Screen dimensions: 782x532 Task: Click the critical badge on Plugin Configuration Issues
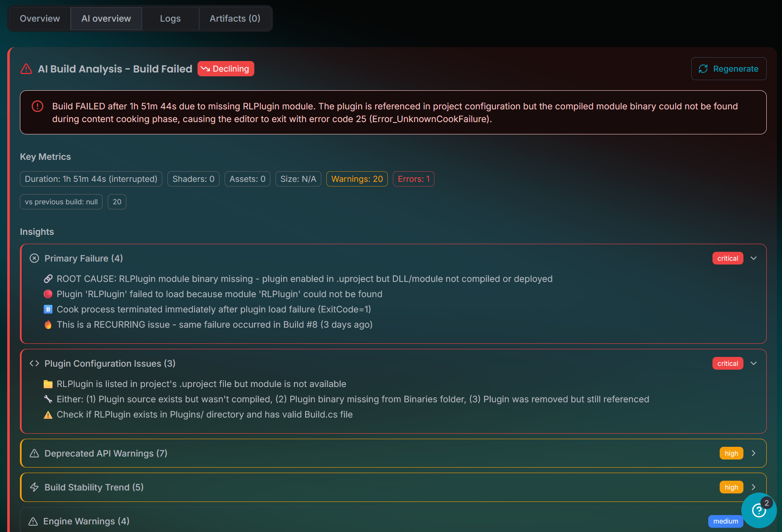pyautogui.click(x=728, y=363)
